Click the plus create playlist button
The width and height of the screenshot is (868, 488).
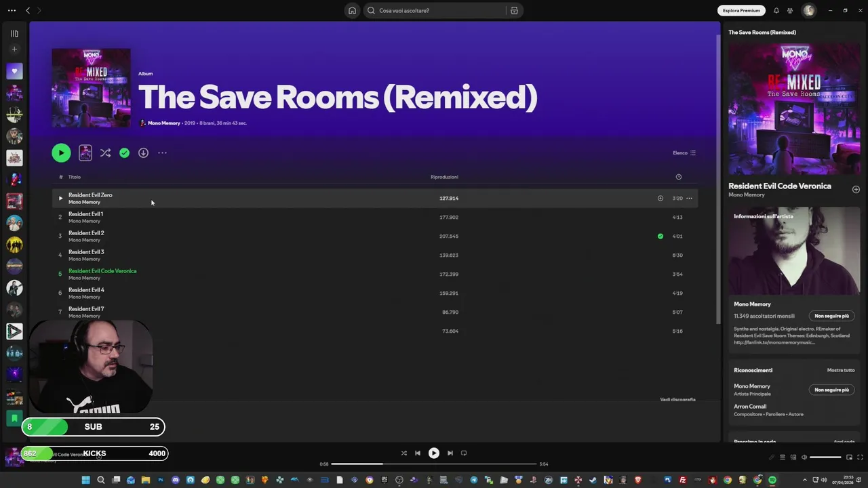pos(14,49)
